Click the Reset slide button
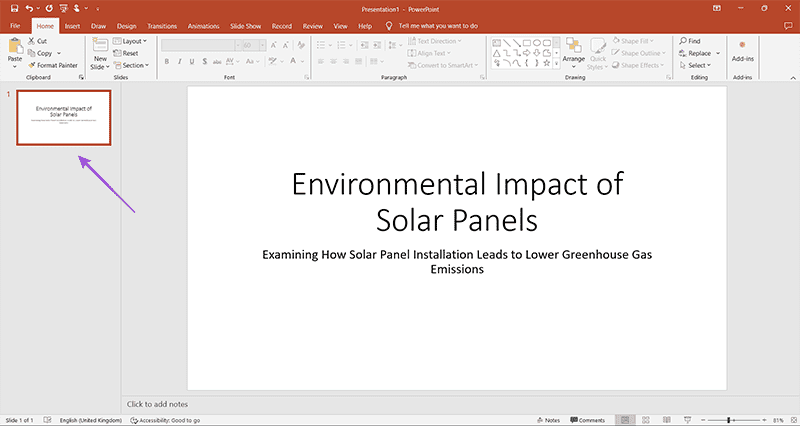 pyautogui.click(x=130, y=53)
